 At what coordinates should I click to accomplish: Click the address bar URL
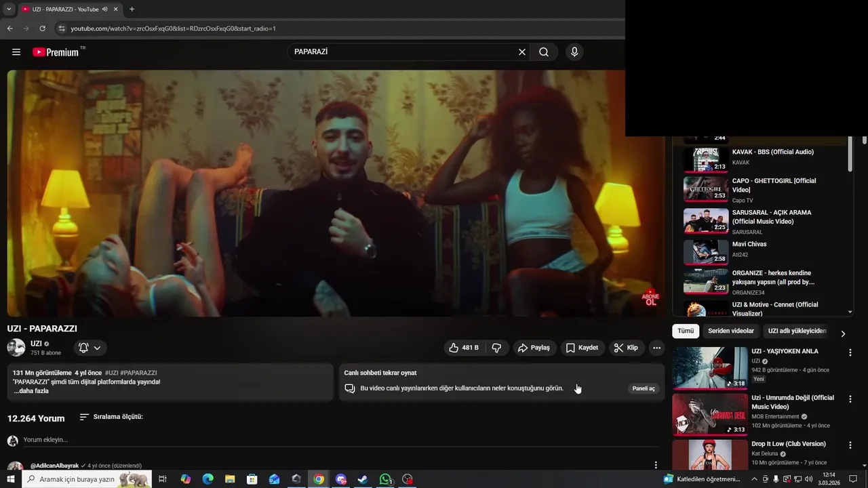[x=173, y=28]
